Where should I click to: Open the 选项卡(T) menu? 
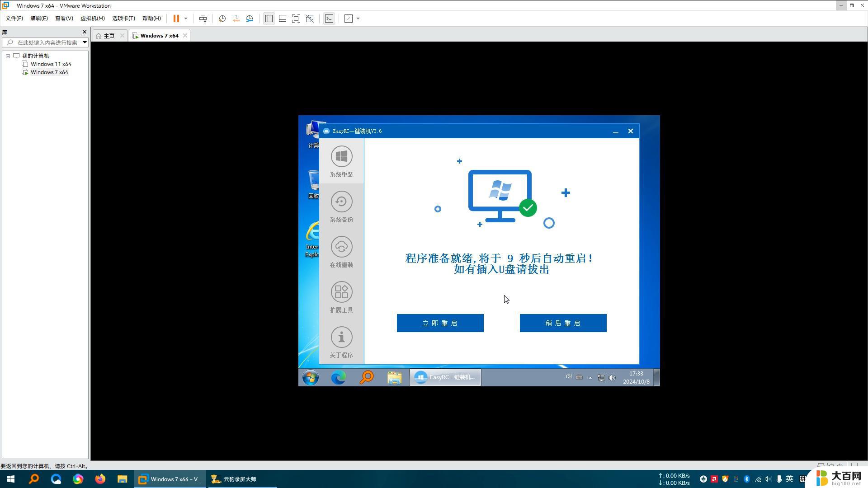click(x=123, y=19)
